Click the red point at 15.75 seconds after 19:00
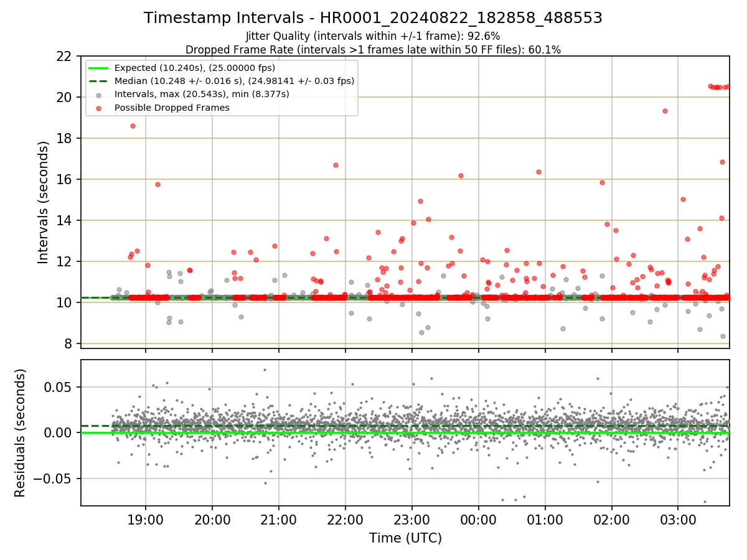747x560 pixels. [x=157, y=184]
